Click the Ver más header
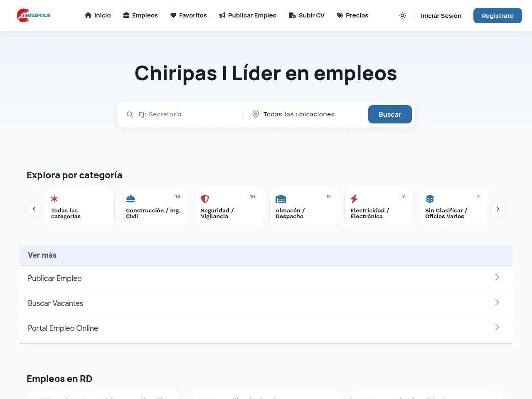 click(266, 255)
